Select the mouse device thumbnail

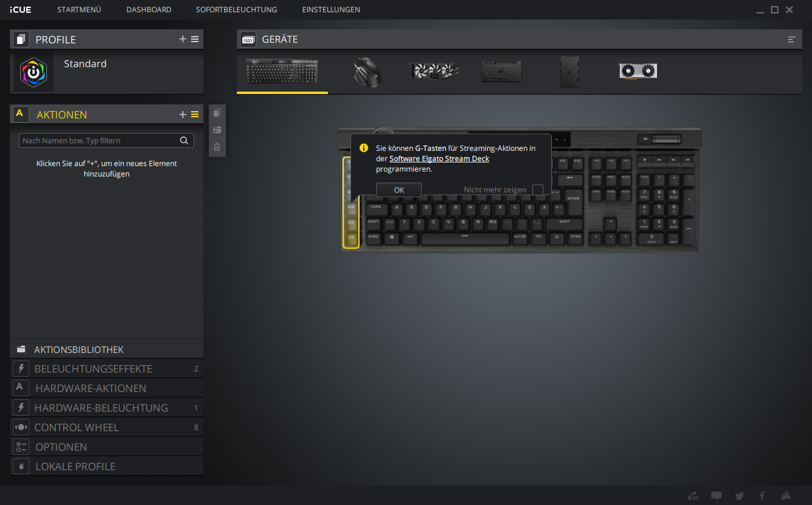(367, 72)
